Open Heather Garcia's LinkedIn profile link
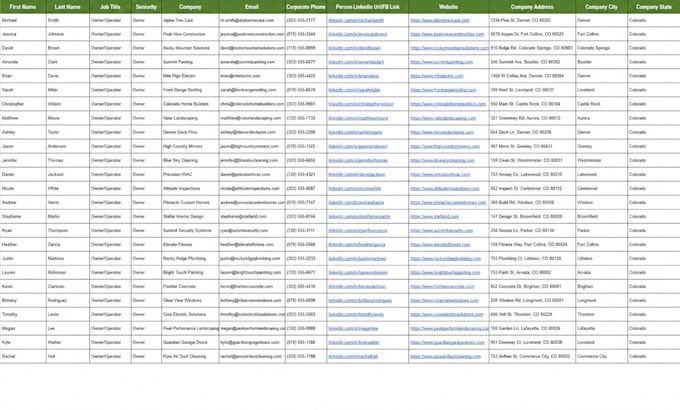 coord(357,245)
